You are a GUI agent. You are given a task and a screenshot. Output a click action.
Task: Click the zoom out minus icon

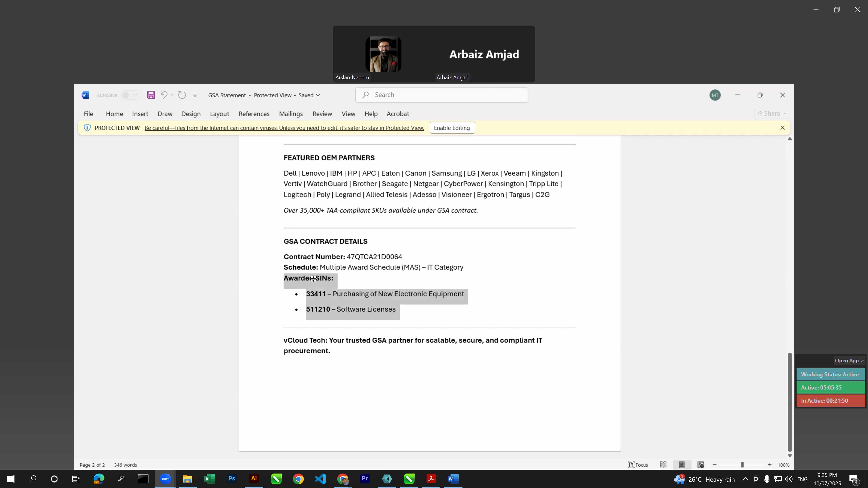715,465
